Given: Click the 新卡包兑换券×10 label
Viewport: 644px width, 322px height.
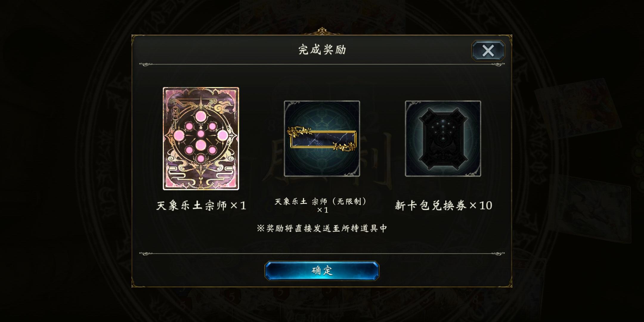Looking at the screenshot, I should (443, 205).
